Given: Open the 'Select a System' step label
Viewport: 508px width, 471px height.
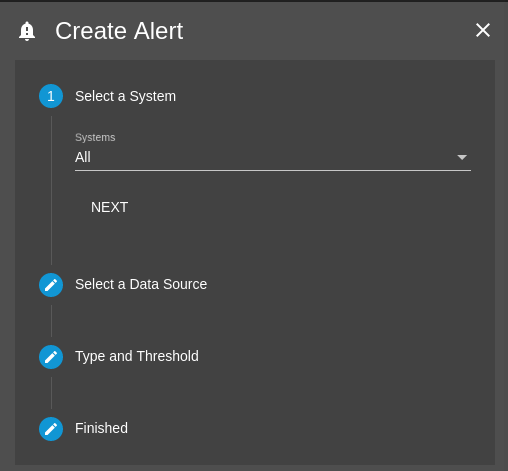Looking at the screenshot, I should coord(125,96).
